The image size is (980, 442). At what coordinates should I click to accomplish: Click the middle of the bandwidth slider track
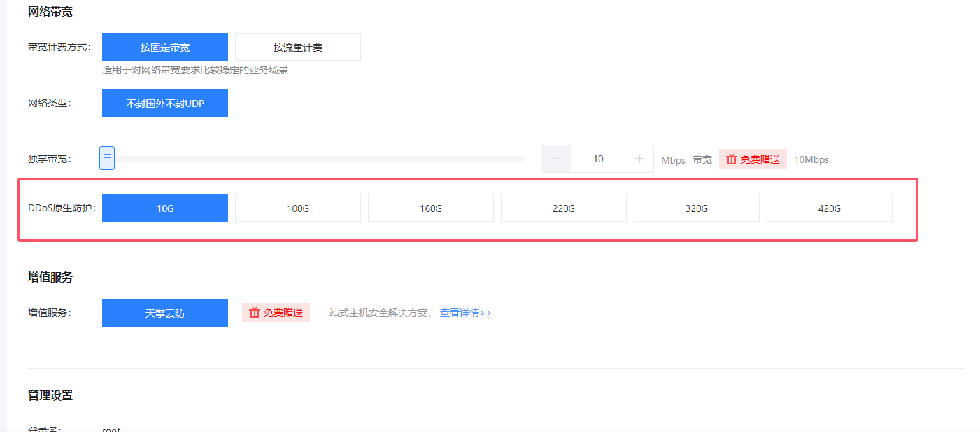(x=315, y=159)
